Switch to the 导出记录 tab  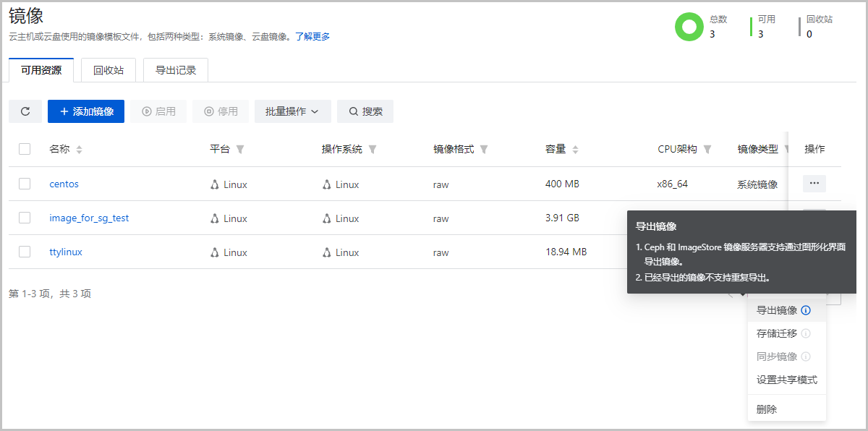pos(176,70)
